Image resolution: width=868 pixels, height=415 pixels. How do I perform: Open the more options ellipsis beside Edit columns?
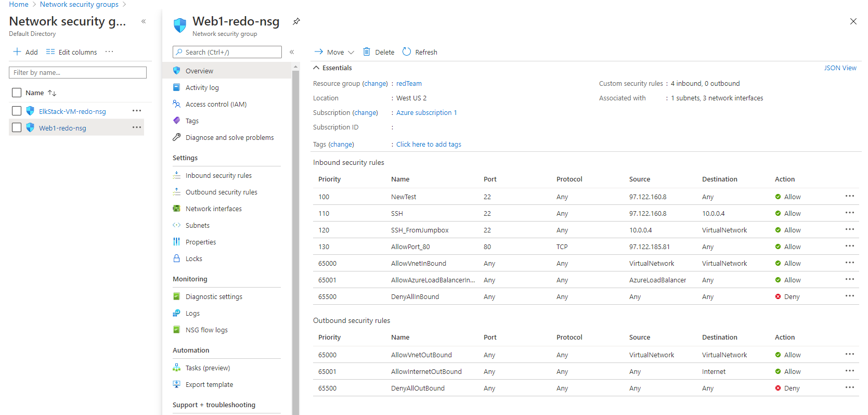pos(109,51)
